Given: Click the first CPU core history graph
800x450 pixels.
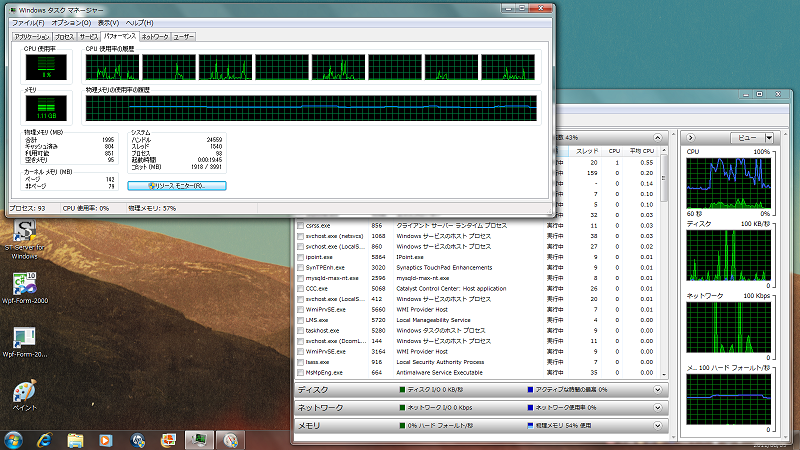Looking at the screenshot, I should (112, 67).
